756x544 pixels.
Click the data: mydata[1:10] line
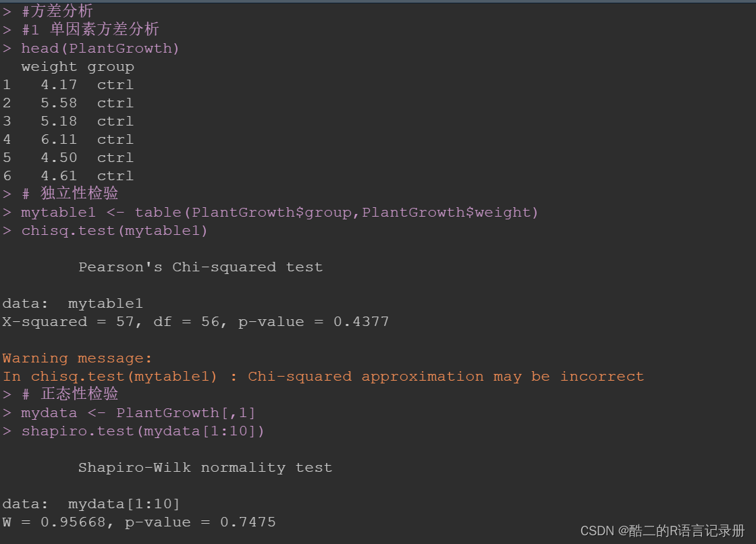[x=91, y=504]
